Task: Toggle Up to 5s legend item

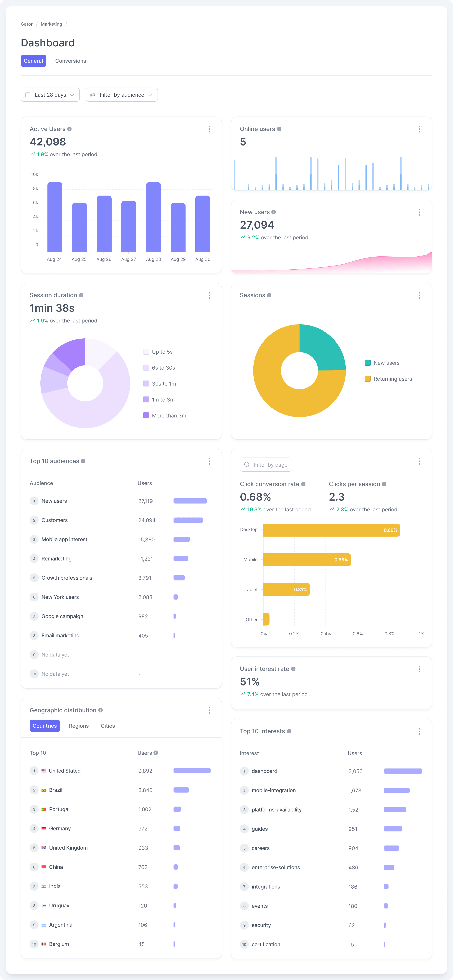Action: [x=158, y=352]
